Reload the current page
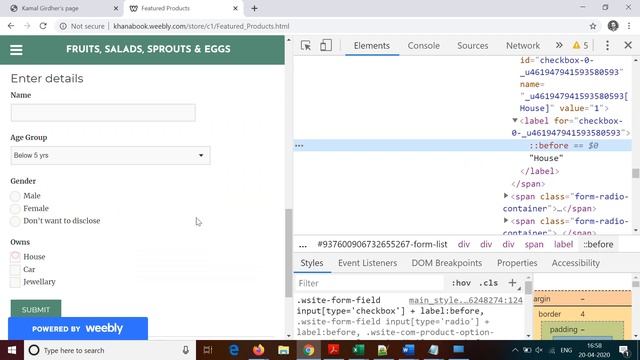640x360 pixels. (43, 26)
